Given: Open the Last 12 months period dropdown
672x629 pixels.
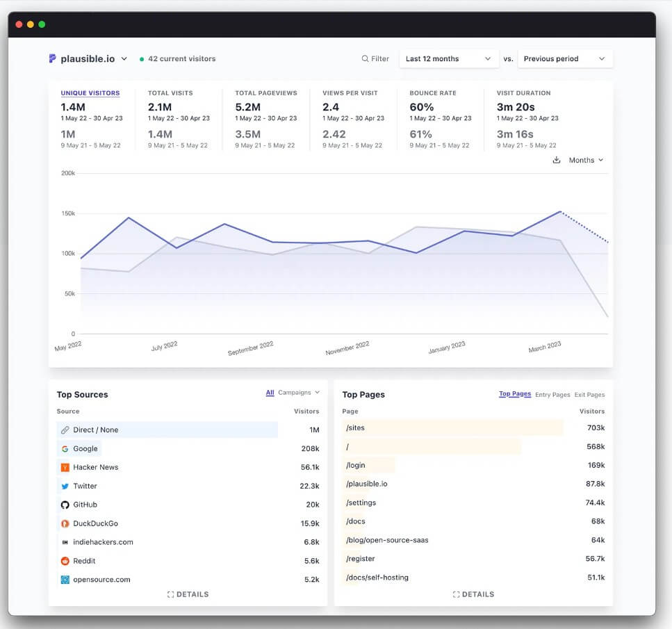Looking at the screenshot, I should [x=449, y=59].
